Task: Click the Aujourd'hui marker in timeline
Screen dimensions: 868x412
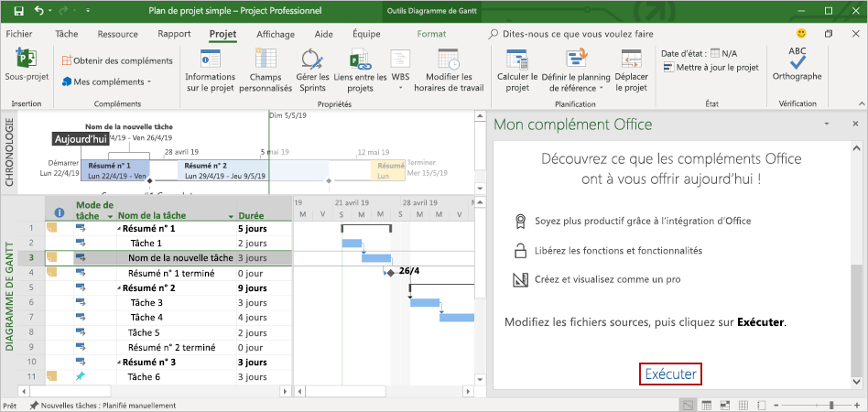Action: (81, 139)
